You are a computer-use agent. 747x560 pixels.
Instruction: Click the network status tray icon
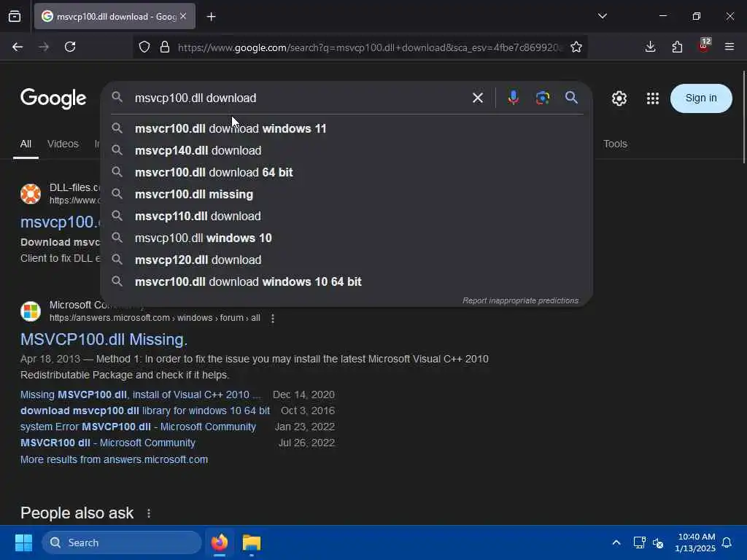pyautogui.click(x=639, y=542)
